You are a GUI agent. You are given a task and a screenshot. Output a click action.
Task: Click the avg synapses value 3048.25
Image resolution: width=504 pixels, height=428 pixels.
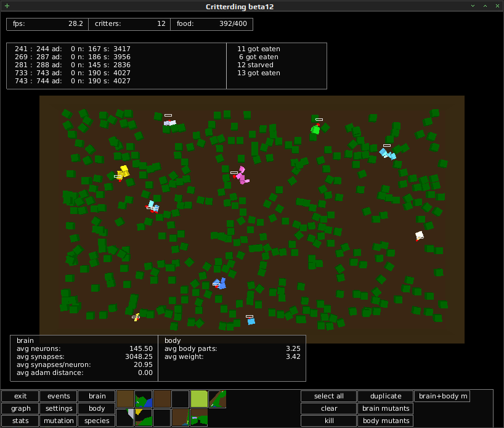139,356
